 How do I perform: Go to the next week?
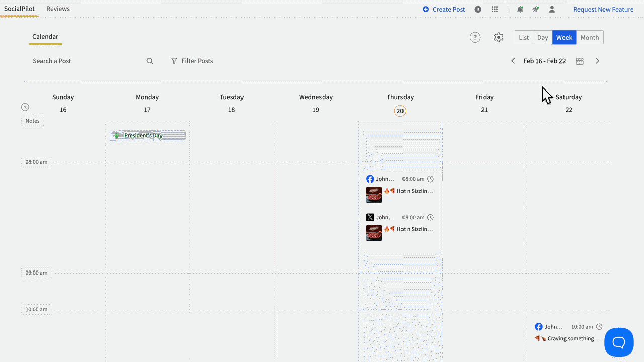[x=598, y=61]
